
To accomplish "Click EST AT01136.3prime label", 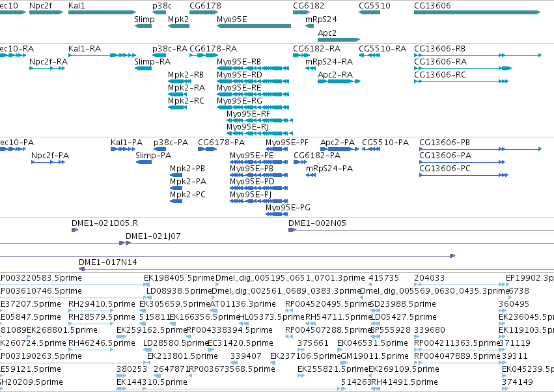I will click(243, 304).
